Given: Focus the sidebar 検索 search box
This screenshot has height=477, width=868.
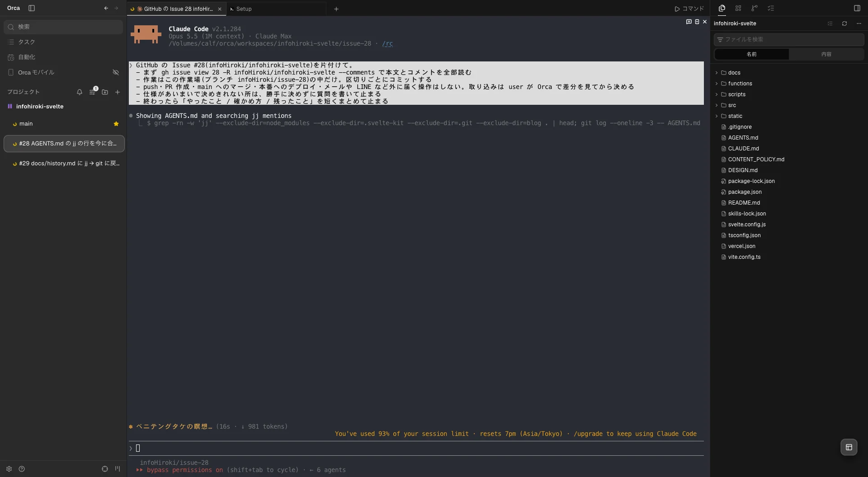Looking at the screenshot, I should 63,27.
